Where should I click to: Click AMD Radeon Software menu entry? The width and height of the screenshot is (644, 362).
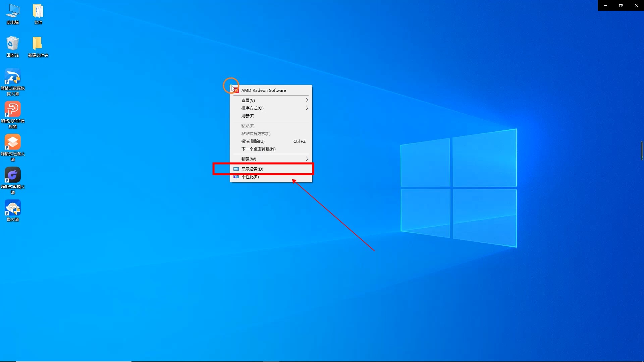(x=264, y=90)
